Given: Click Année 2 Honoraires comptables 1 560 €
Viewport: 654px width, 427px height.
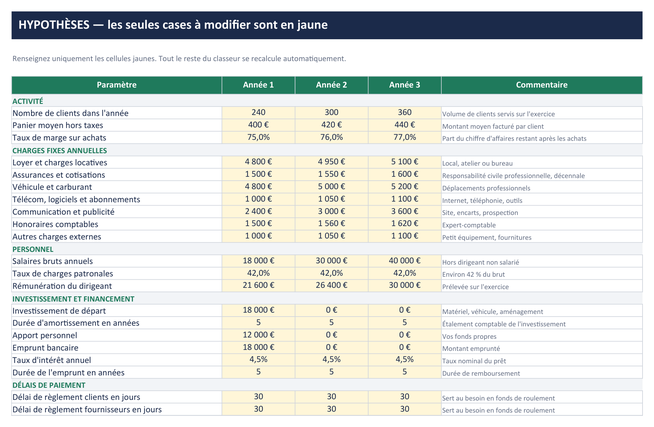Looking at the screenshot, I should tap(331, 224).
